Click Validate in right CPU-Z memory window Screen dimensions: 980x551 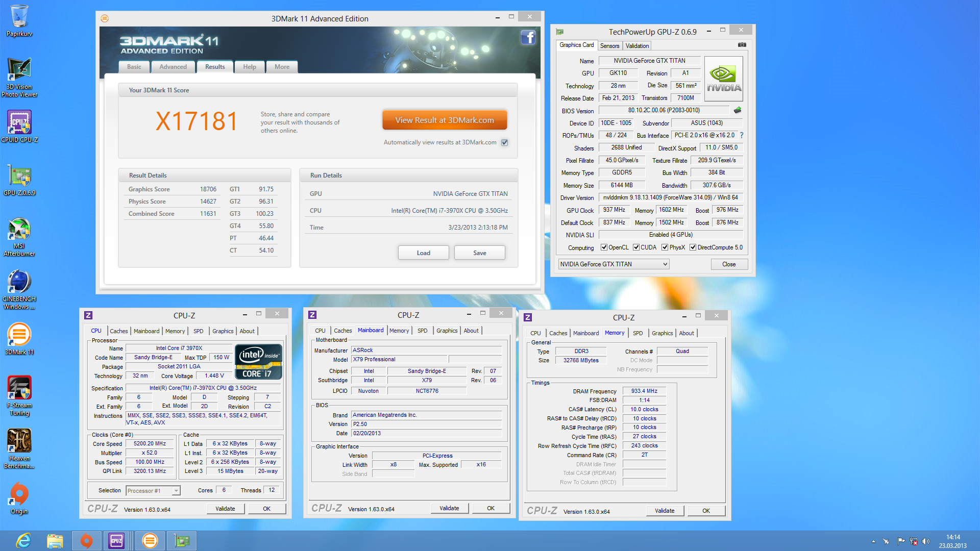pos(665,511)
